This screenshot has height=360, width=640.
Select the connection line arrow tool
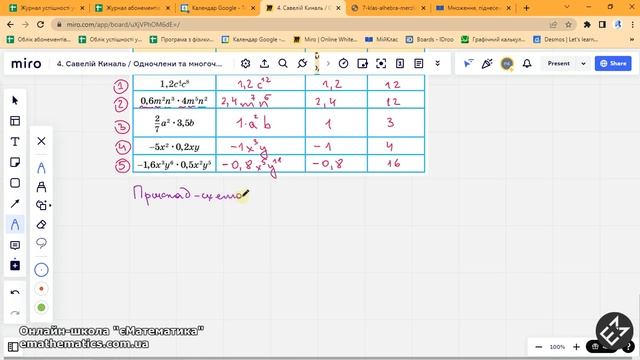pos(15,203)
